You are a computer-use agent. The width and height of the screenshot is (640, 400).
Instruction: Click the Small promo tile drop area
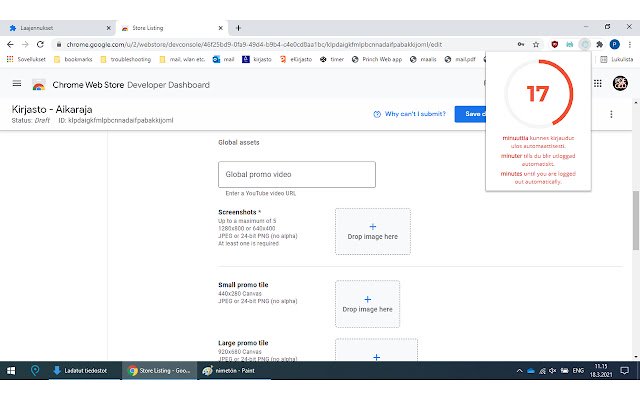(x=367, y=304)
